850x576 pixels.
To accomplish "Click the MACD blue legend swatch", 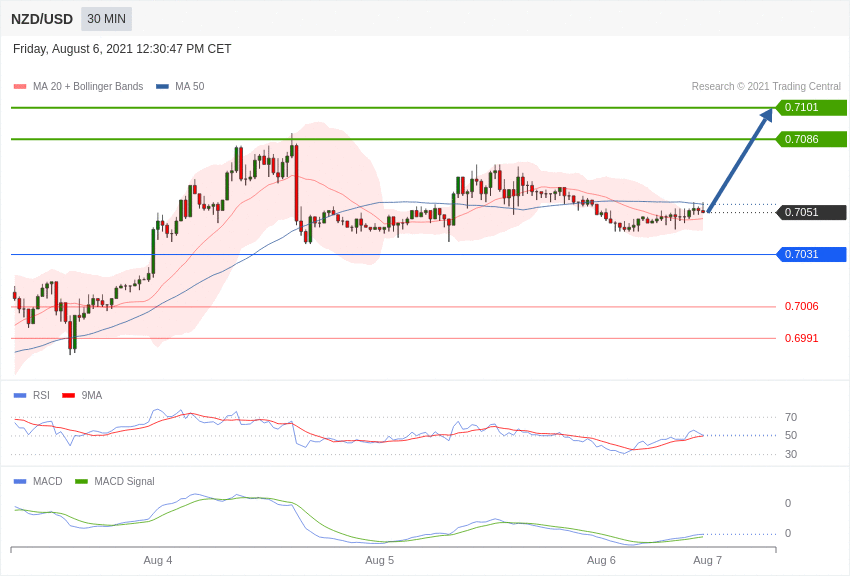I will click(20, 481).
